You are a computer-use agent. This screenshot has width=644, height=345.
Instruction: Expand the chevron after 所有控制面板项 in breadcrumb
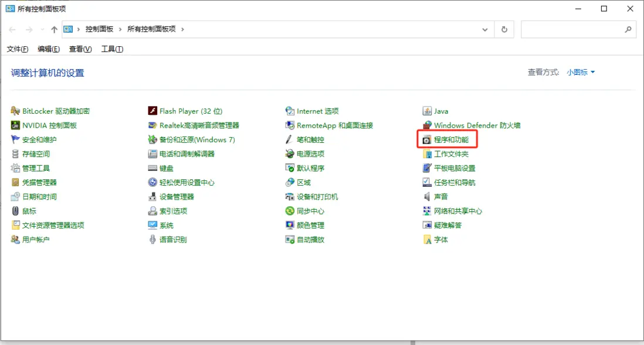point(183,29)
